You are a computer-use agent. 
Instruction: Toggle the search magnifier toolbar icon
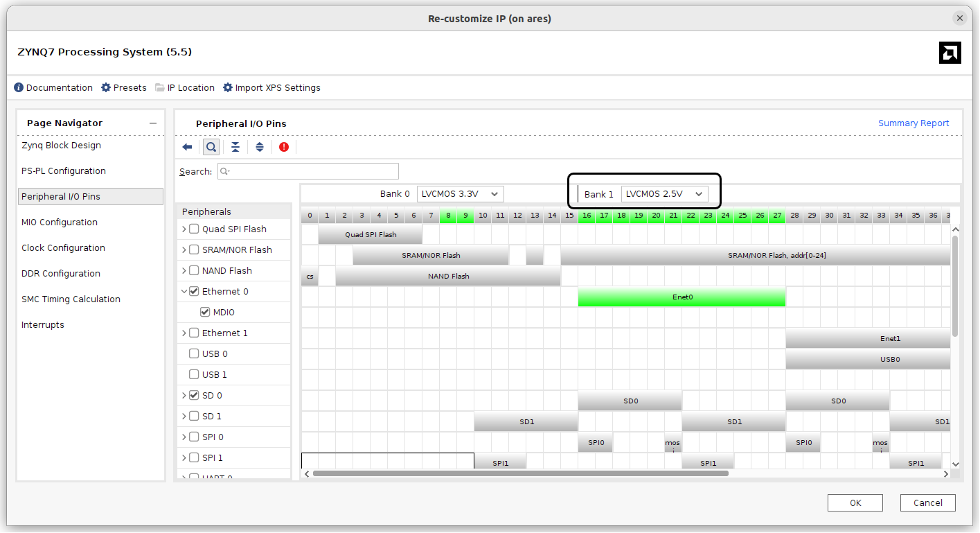(211, 147)
